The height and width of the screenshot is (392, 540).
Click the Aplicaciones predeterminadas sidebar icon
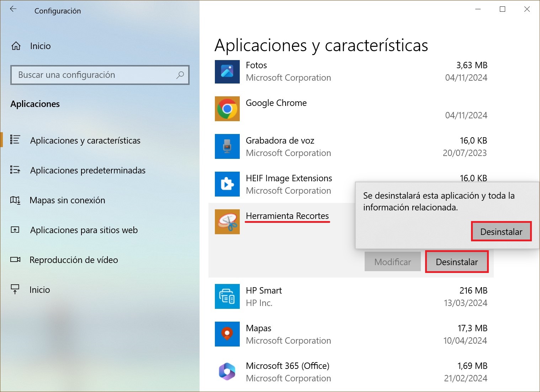(x=15, y=170)
